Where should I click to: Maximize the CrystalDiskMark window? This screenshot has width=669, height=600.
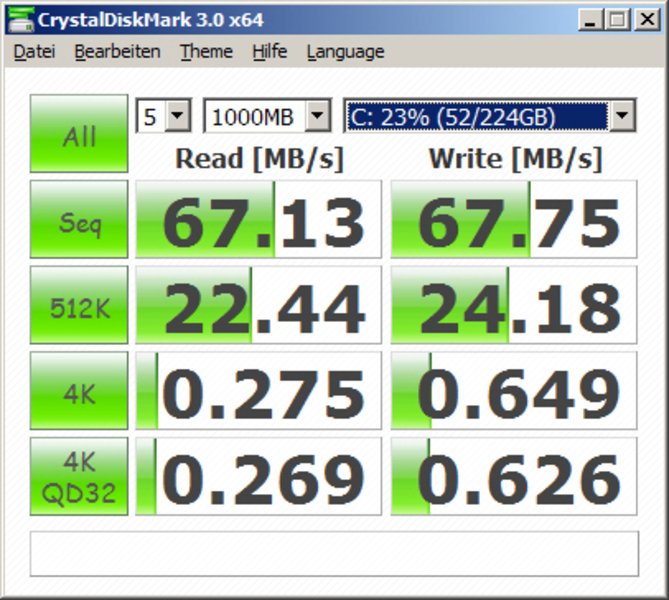pyautogui.click(x=617, y=20)
